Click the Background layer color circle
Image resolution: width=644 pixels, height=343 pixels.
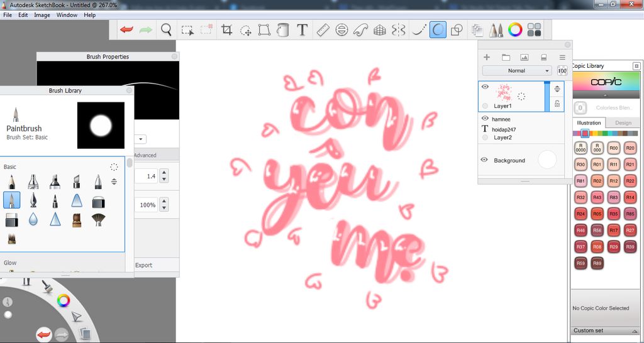[547, 160]
